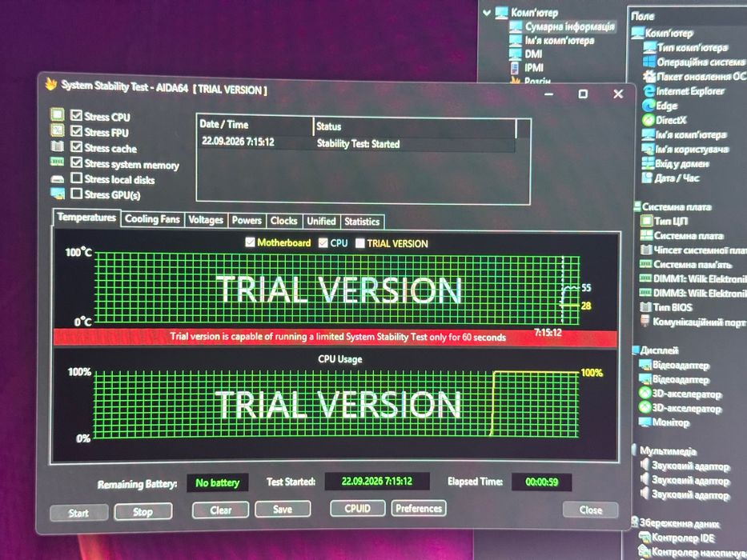Image resolution: width=747 pixels, height=560 pixels.
Task: Click the first 3D-акселератор Xbox icon
Action: [x=645, y=394]
